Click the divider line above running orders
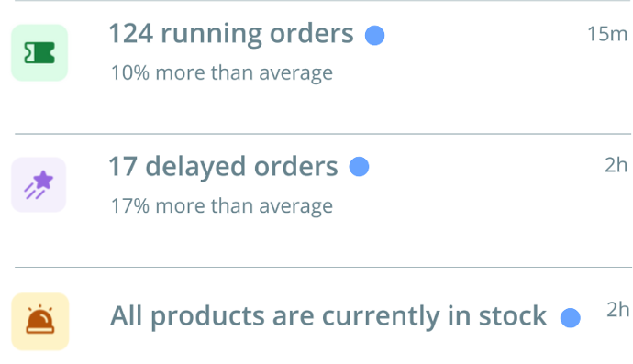This screenshot has width=633, height=364. click(323, 0)
